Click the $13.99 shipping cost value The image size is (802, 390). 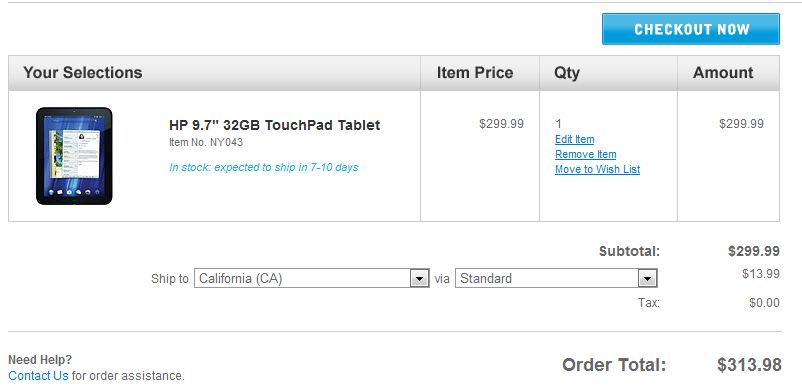tap(761, 274)
